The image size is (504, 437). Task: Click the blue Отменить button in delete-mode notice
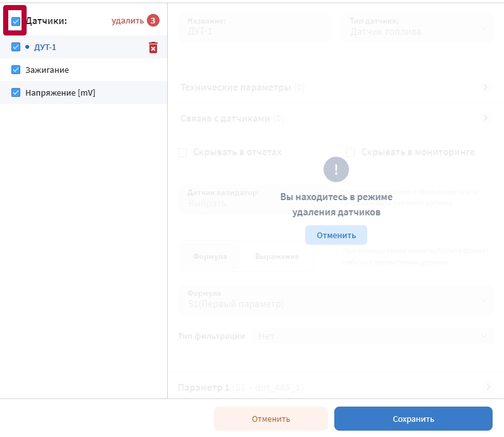coord(336,235)
